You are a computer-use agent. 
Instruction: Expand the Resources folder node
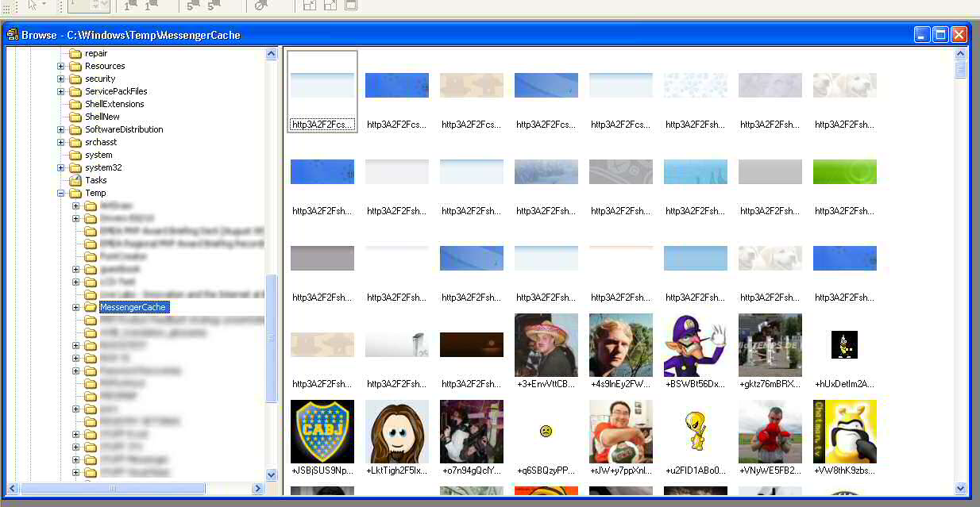point(61,66)
